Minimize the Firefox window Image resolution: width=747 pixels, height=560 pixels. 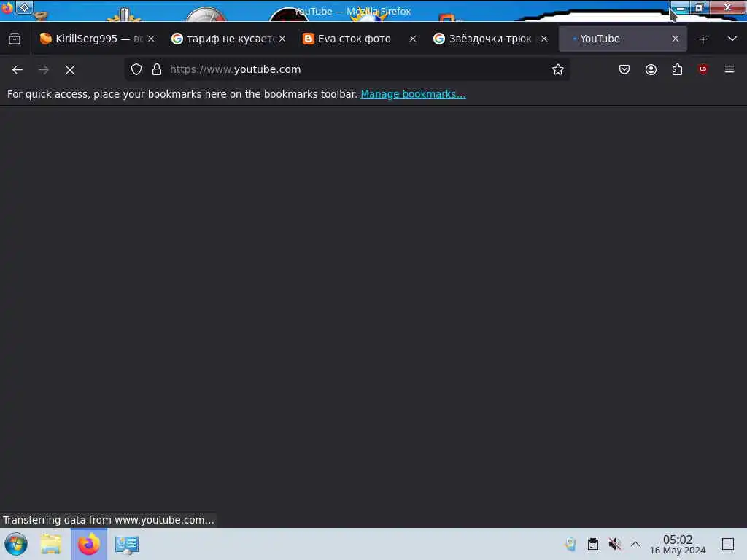681,8
